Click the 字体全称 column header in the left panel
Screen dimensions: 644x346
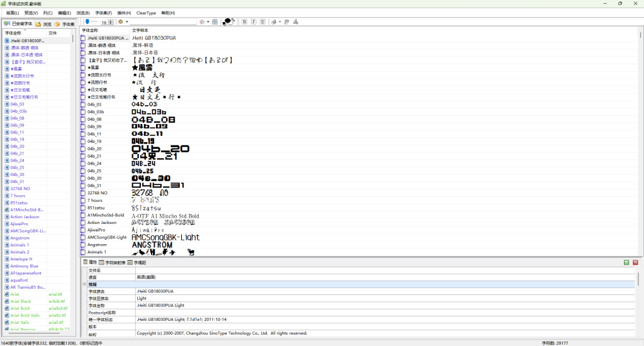(x=13, y=33)
